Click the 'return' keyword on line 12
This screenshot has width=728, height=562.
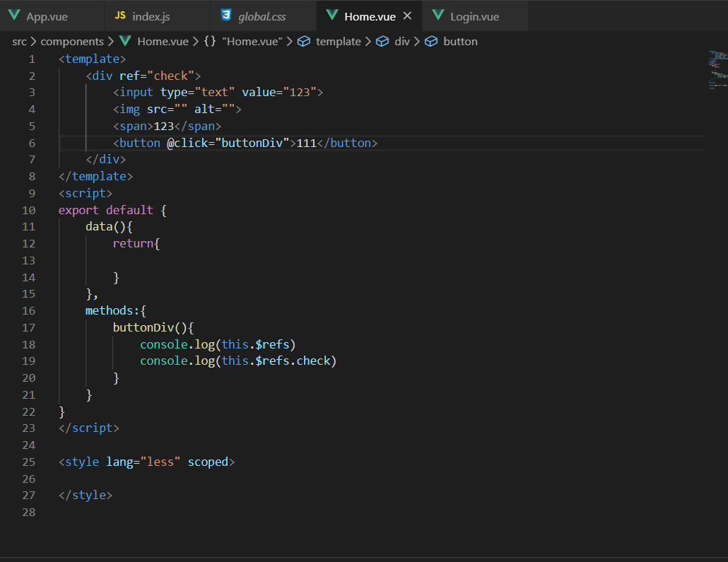pos(133,243)
